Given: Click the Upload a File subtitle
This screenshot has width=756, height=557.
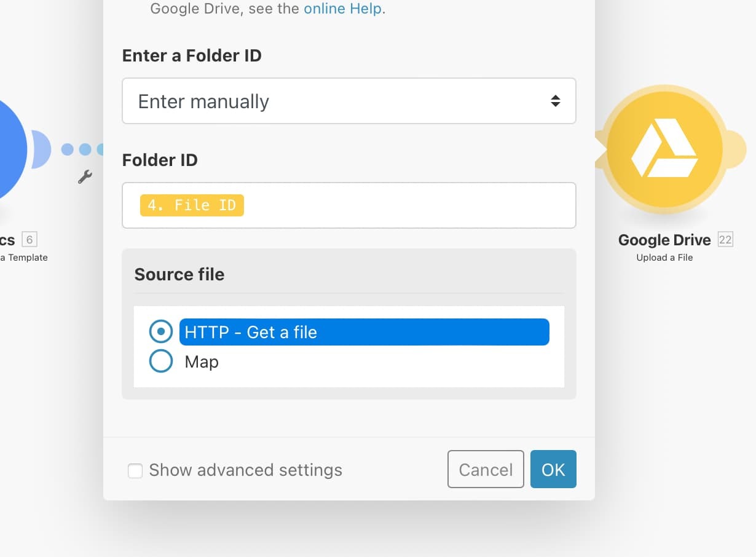Looking at the screenshot, I should pos(664,258).
